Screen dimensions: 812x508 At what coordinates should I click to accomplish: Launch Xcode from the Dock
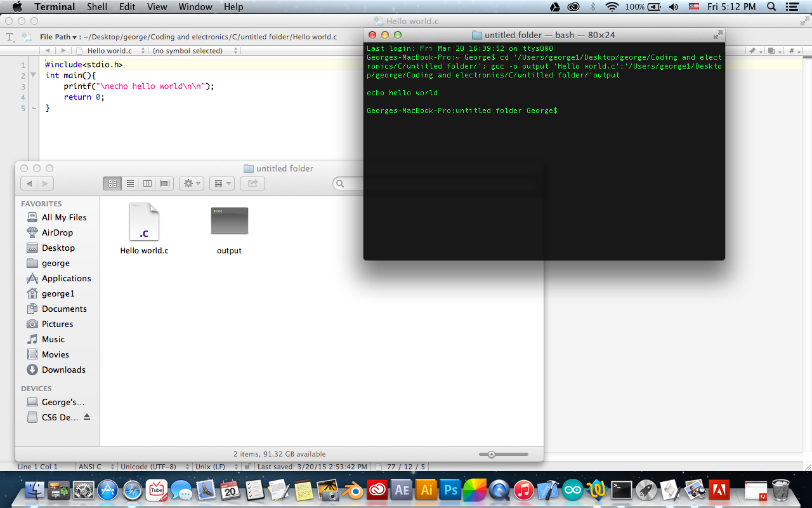[547, 490]
